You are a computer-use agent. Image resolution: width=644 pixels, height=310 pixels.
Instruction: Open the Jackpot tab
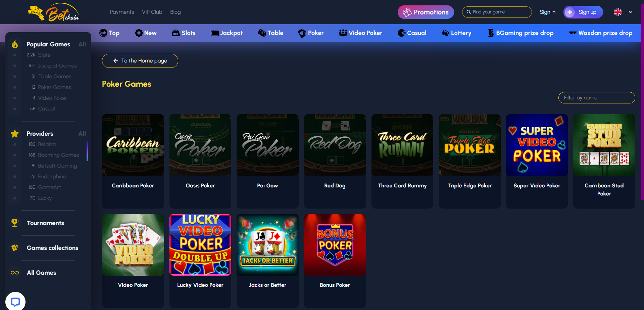click(x=227, y=33)
